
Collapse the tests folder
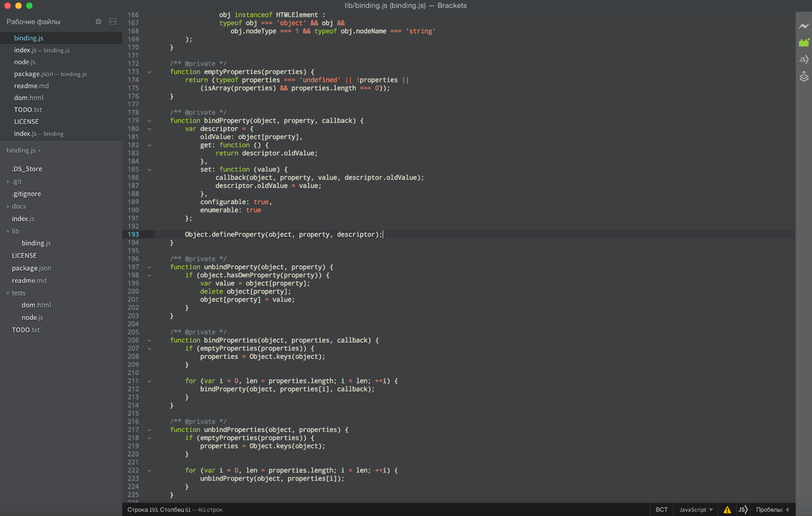(x=18, y=293)
